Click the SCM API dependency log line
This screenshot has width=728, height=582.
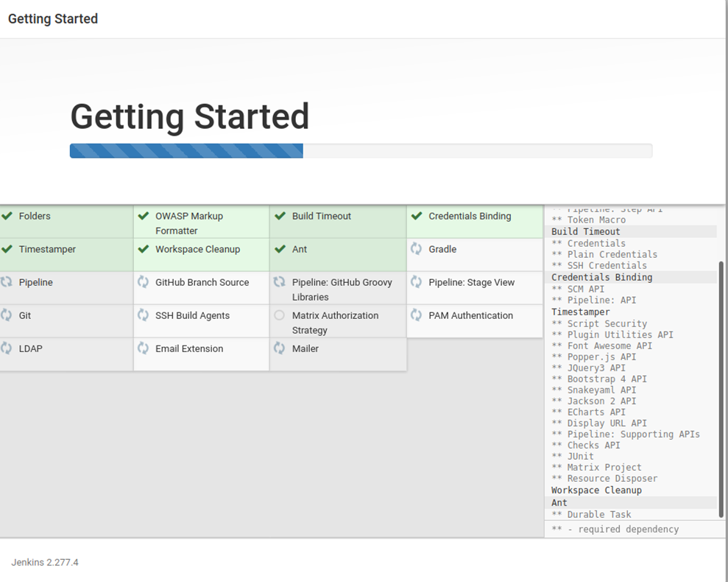[578, 289]
